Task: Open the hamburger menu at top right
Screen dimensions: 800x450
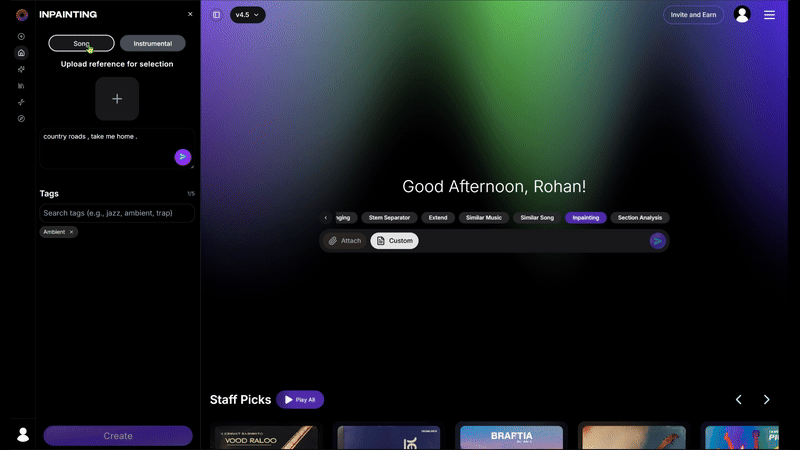Action: point(769,15)
